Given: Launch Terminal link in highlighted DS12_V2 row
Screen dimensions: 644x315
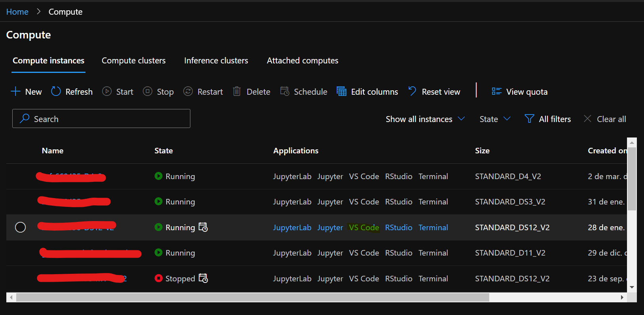Looking at the screenshot, I should pyautogui.click(x=433, y=227).
